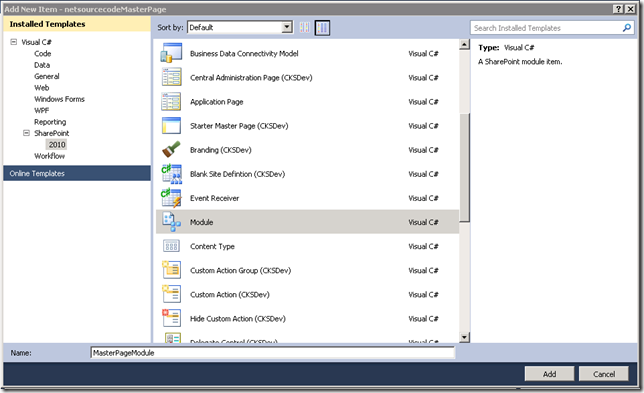Image resolution: width=644 pixels, height=393 pixels.
Task: Switch to small icons view
Action: point(304,28)
